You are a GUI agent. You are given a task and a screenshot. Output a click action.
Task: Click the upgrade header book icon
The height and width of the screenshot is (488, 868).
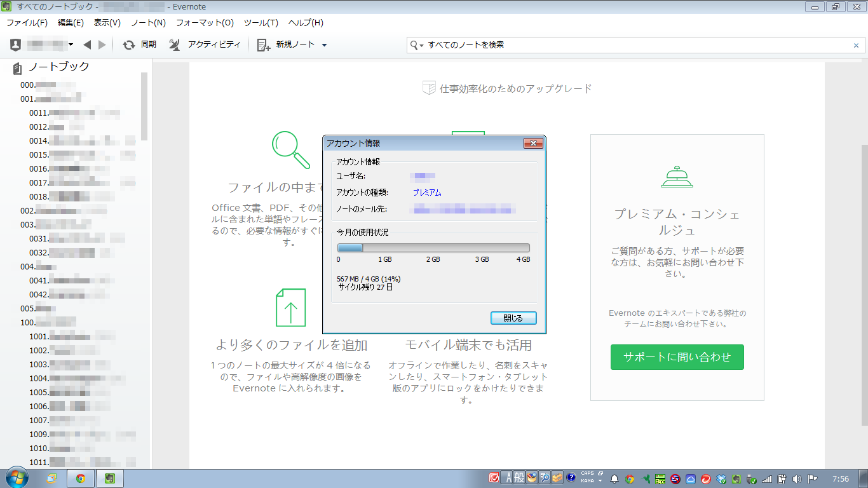coord(429,88)
